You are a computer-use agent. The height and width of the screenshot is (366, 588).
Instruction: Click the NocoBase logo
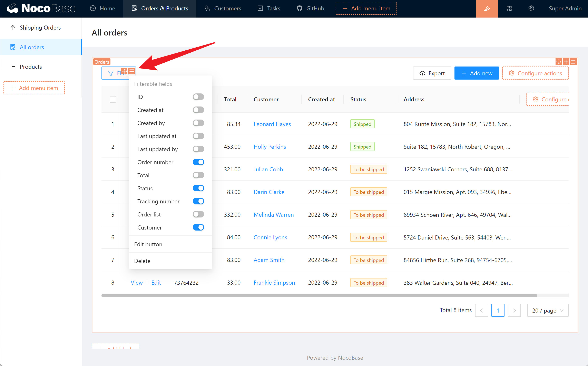pyautogui.click(x=41, y=9)
